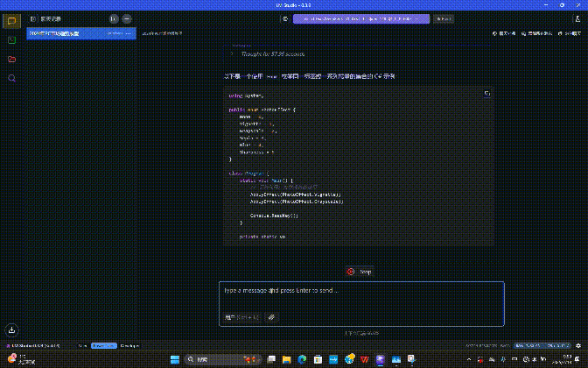Open the Downloads panel icon
The width and height of the screenshot is (588, 368).
11,330
